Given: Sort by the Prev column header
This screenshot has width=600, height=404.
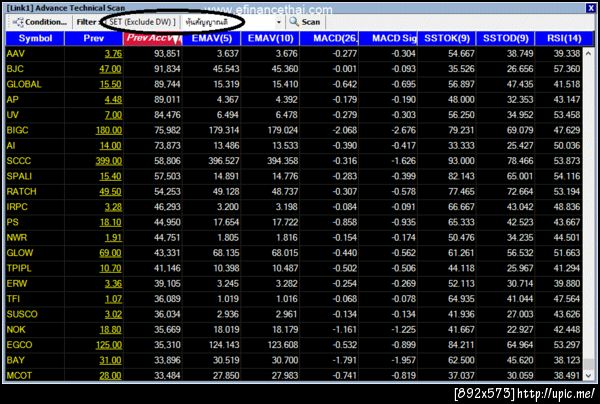Looking at the screenshot, I should (x=94, y=38).
